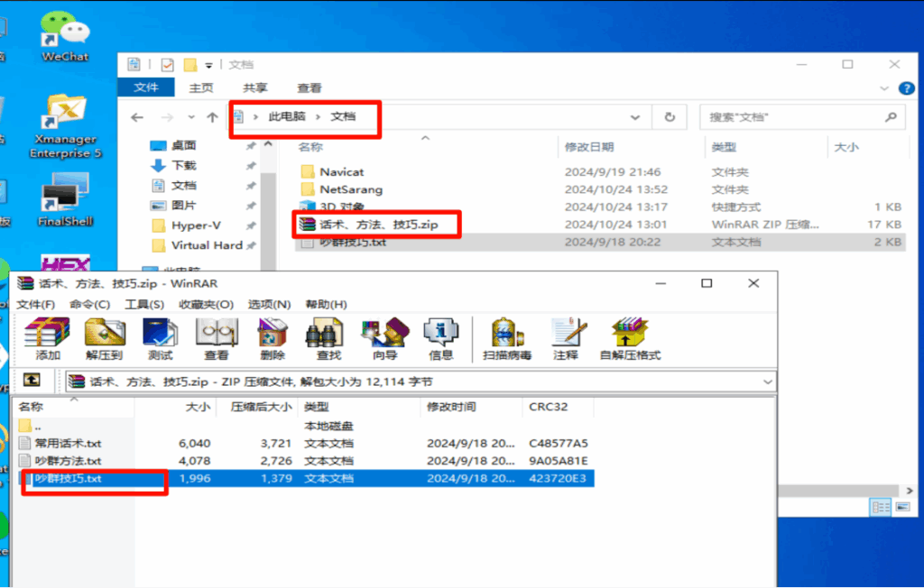924x588 pixels.
Task: Show archive 信息 (Info) in WinRAR
Action: pos(440,340)
